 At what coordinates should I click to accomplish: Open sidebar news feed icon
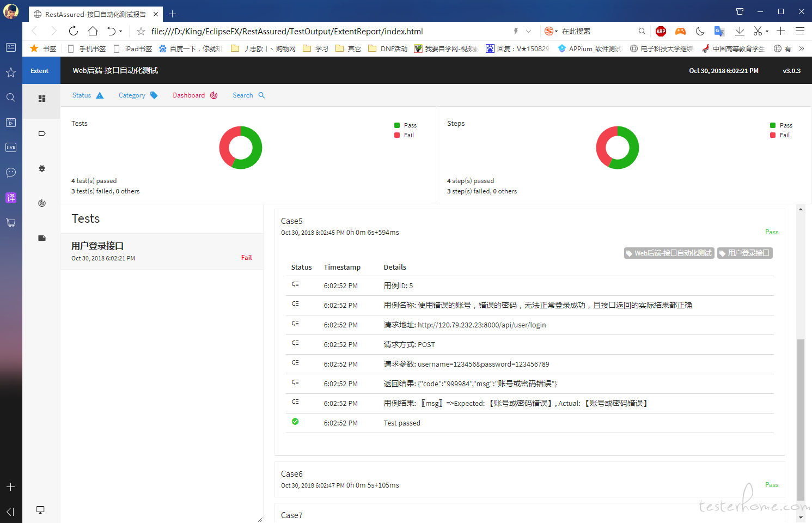pos(11,47)
